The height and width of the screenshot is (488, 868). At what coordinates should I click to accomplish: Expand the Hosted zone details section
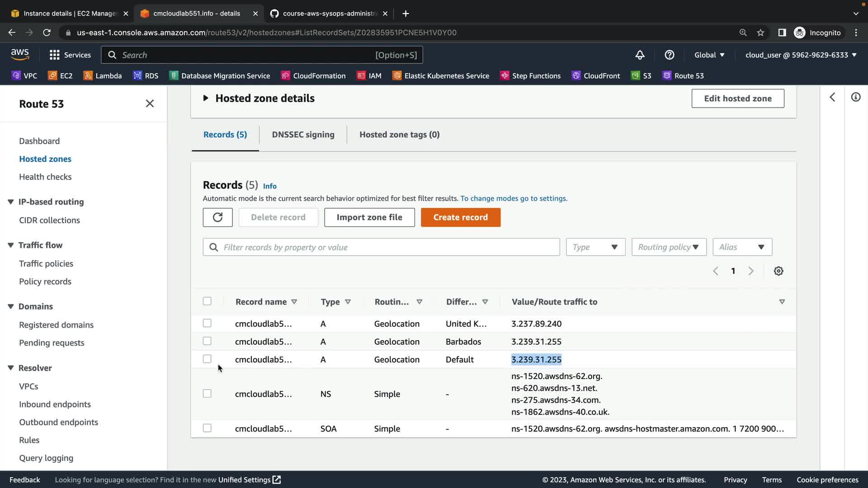coord(206,99)
